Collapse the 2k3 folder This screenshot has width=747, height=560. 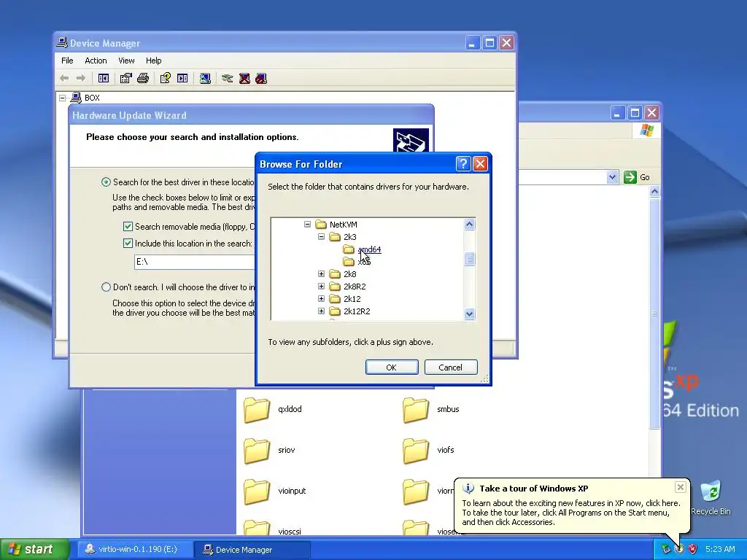pos(321,236)
